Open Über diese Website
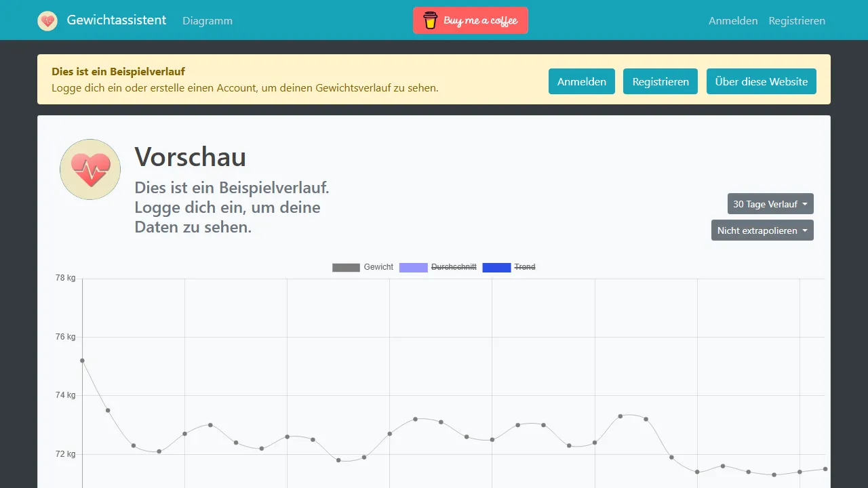Viewport: 868px width, 488px height. tap(761, 81)
